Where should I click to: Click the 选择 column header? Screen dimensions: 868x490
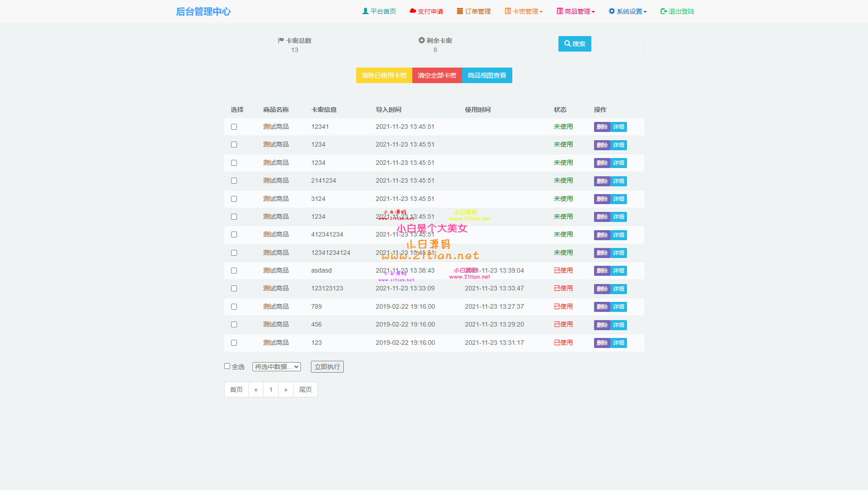pyautogui.click(x=237, y=110)
